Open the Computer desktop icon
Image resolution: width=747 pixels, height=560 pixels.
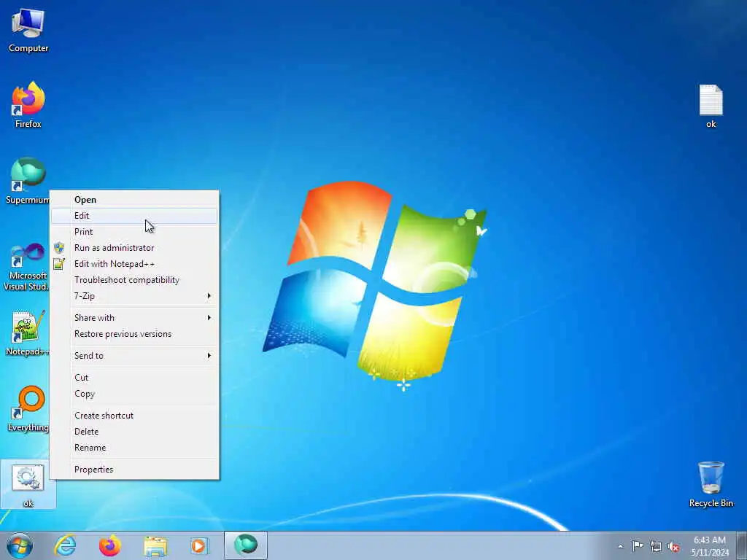pos(28,31)
